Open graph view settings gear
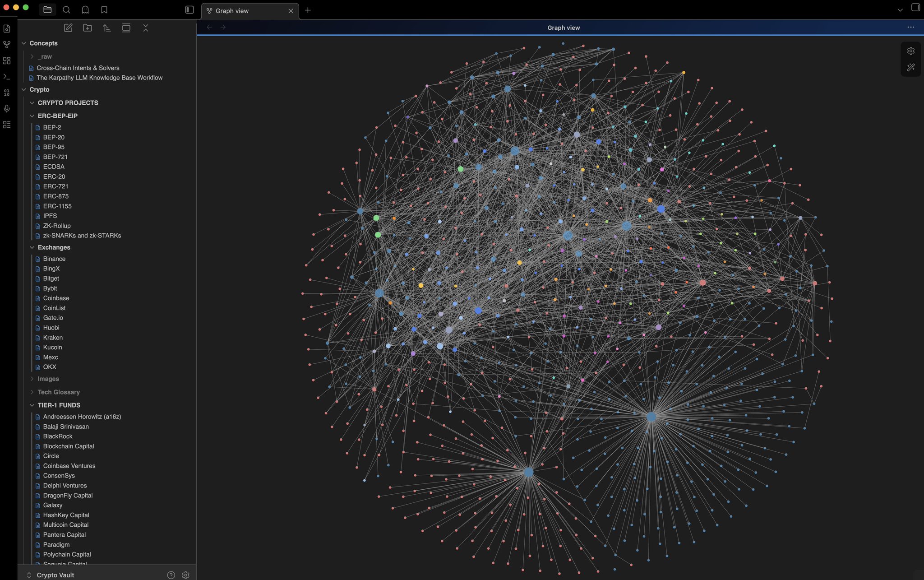This screenshot has height=580, width=924. tap(910, 51)
